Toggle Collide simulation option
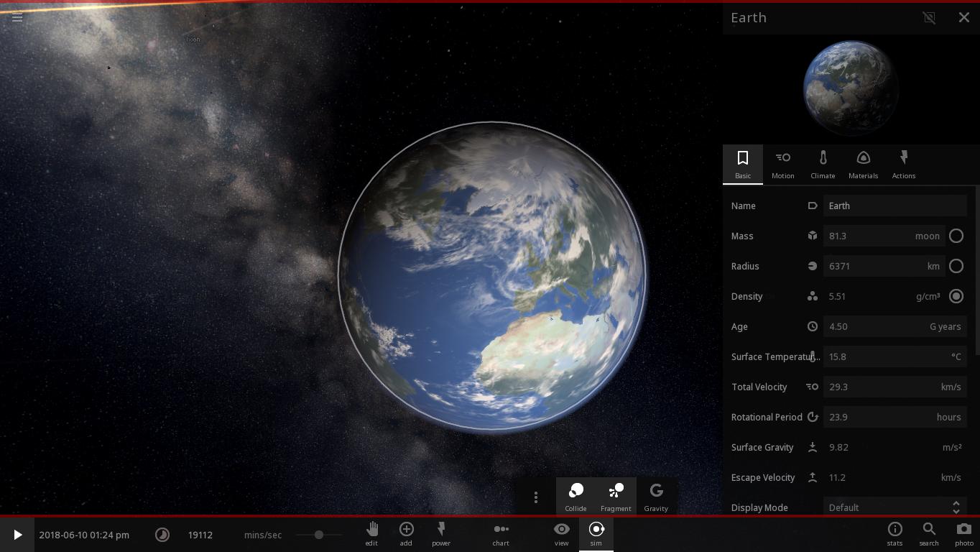Viewport: 980px width, 552px height. click(x=575, y=497)
